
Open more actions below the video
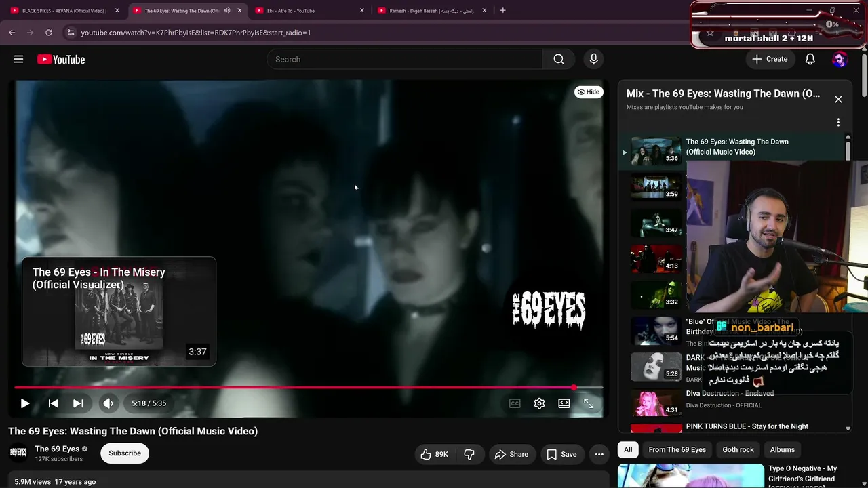tap(599, 454)
